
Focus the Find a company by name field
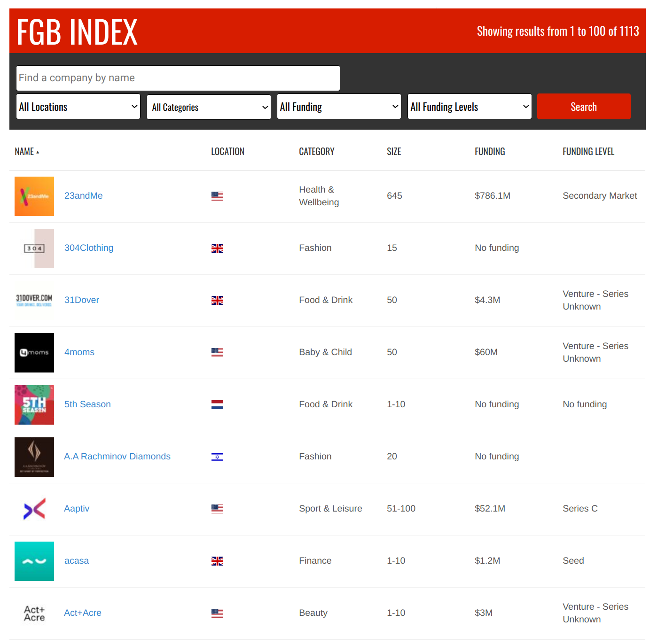(178, 78)
